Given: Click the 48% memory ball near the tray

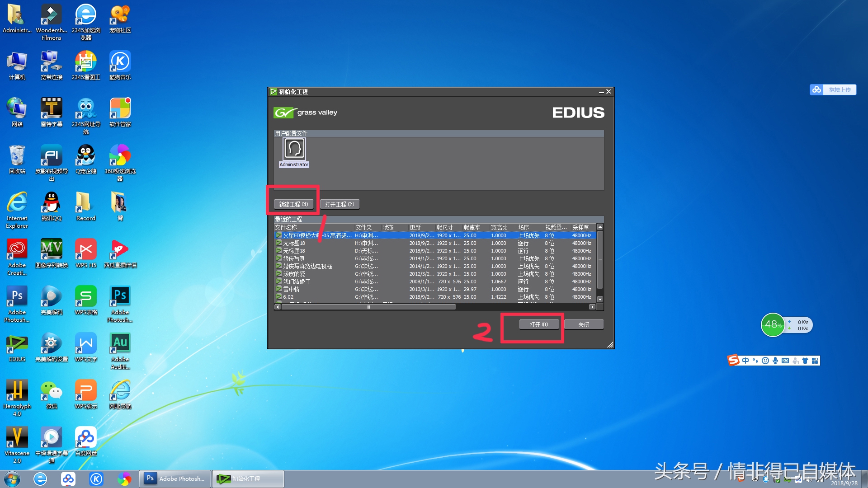Looking at the screenshot, I should (x=773, y=325).
